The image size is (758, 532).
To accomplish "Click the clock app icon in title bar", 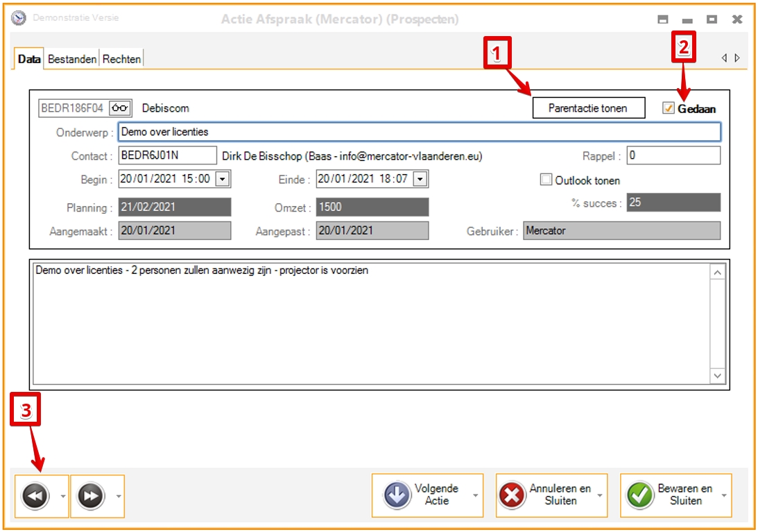I will pyautogui.click(x=19, y=18).
